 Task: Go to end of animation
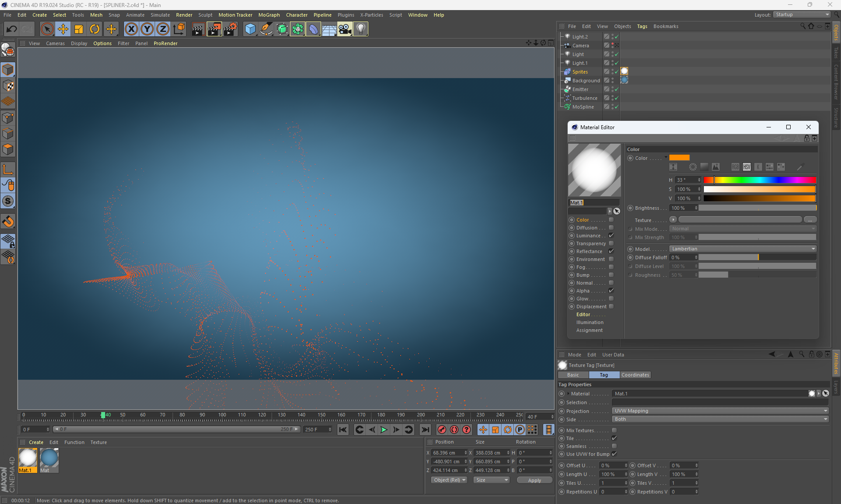[x=425, y=430]
